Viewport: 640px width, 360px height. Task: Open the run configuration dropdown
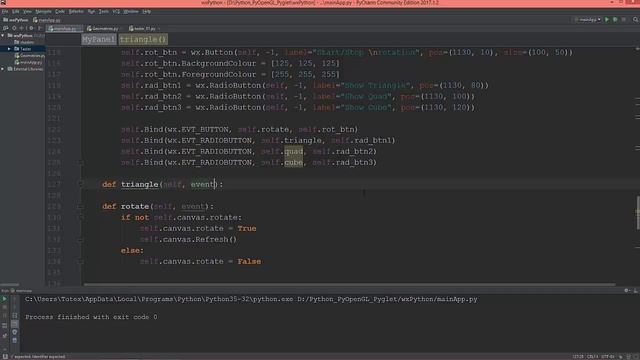coord(588,20)
